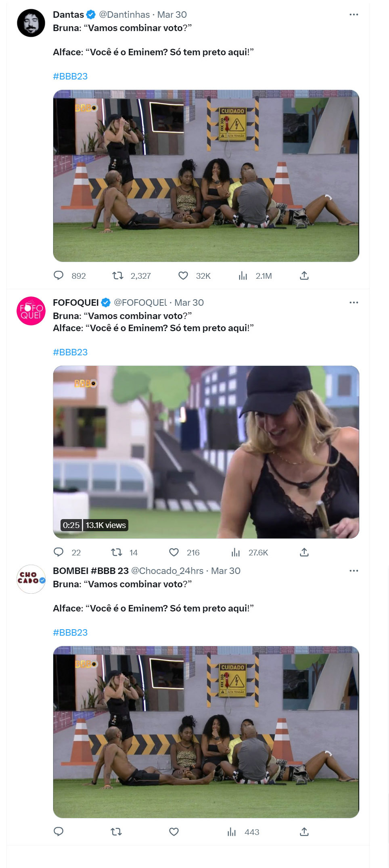
Task: Like the BOMBEI #BBB 23 tweet
Action: 174,832
